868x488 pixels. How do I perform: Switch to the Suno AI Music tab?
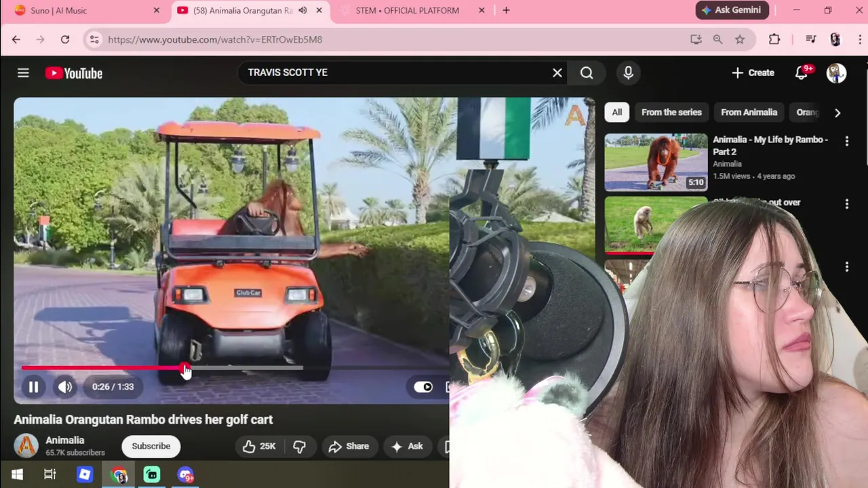(85, 10)
